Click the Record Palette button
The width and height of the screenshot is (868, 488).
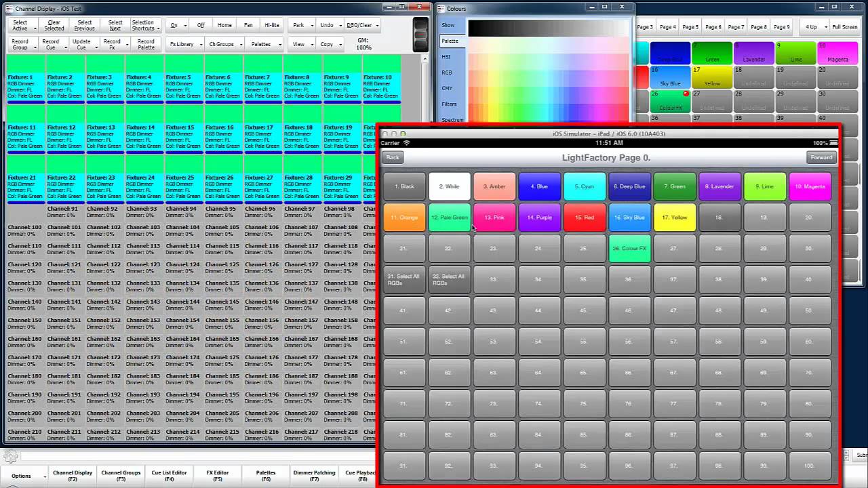coord(146,44)
